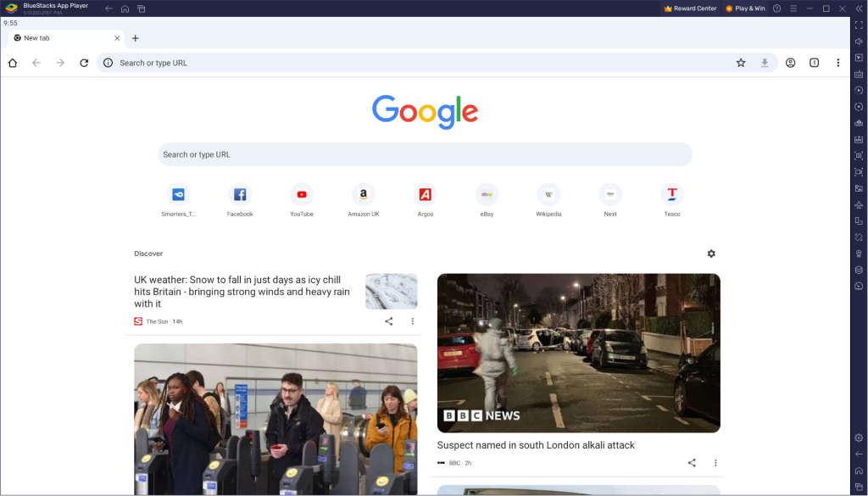868x496 pixels.
Task: Open a new browser tab with plus button
Action: tap(135, 38)
